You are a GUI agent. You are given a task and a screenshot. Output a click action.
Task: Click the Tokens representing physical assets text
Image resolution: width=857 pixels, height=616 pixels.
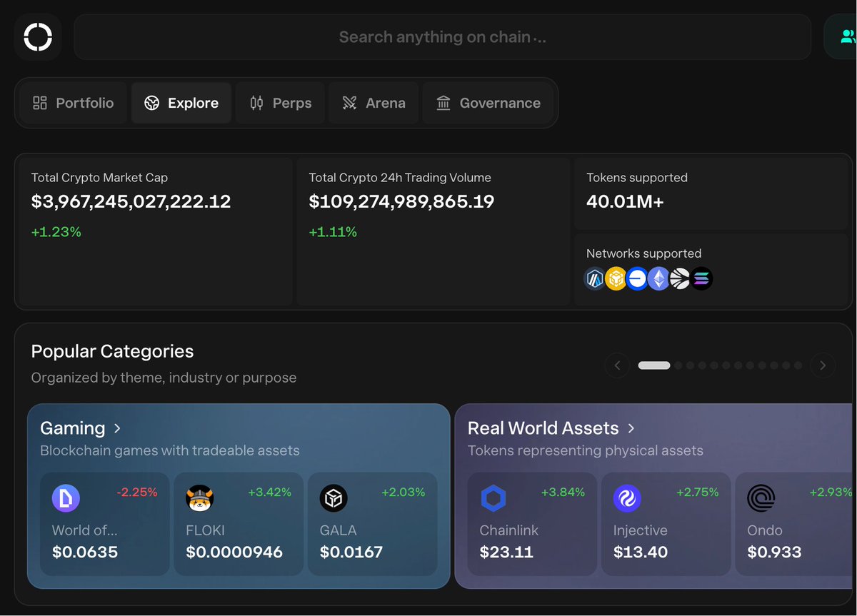[586, 450]
